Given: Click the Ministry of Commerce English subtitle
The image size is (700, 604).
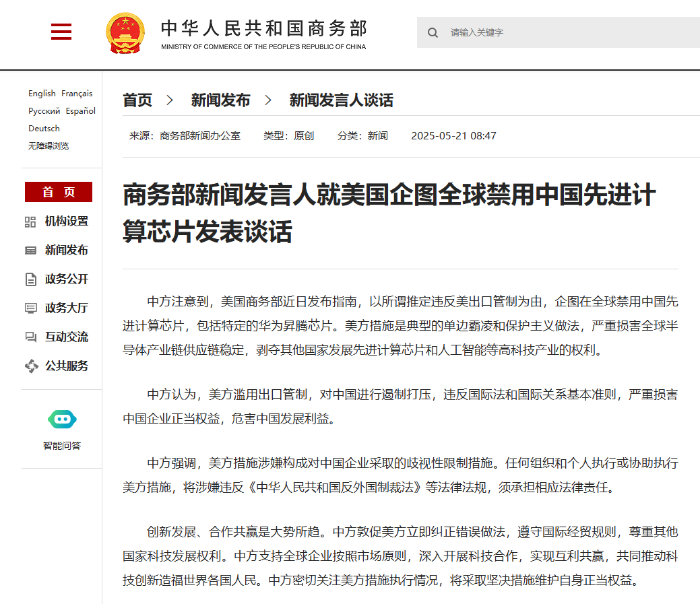Looking at the screenshot, I should click(x=263, y=47).
